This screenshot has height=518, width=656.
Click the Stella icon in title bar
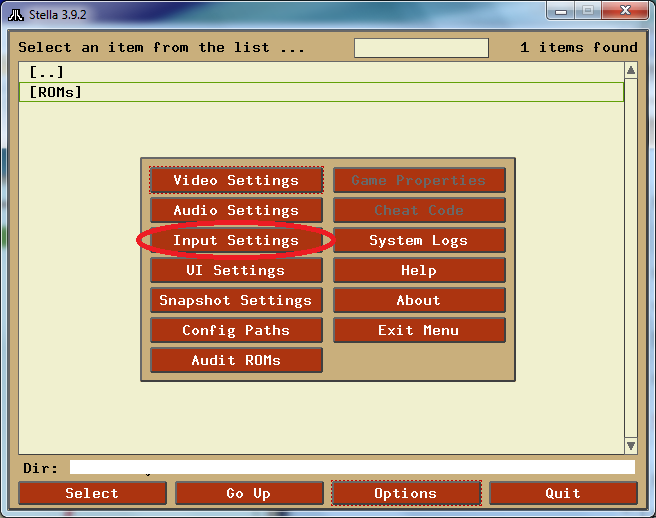pos(16,15)
